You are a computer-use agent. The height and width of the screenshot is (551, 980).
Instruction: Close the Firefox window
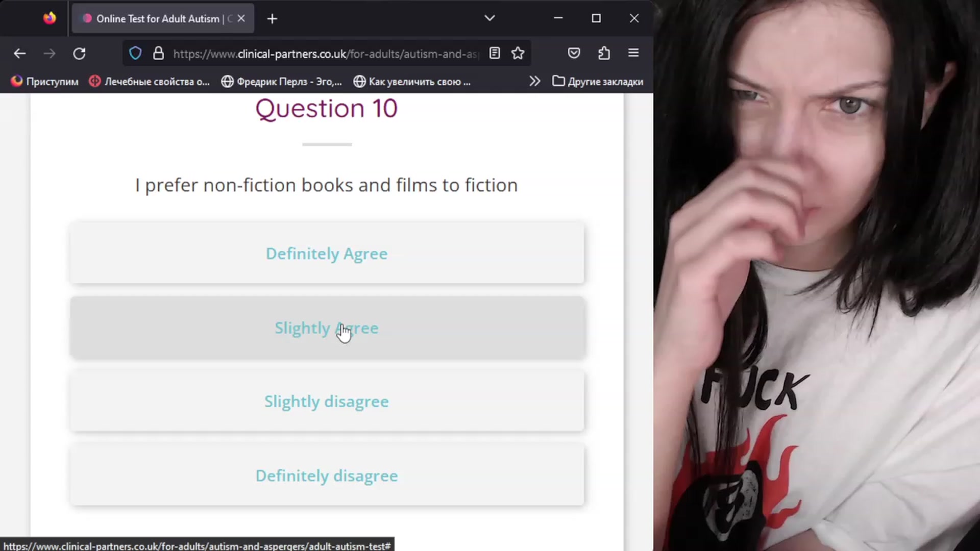pos(634,18)
